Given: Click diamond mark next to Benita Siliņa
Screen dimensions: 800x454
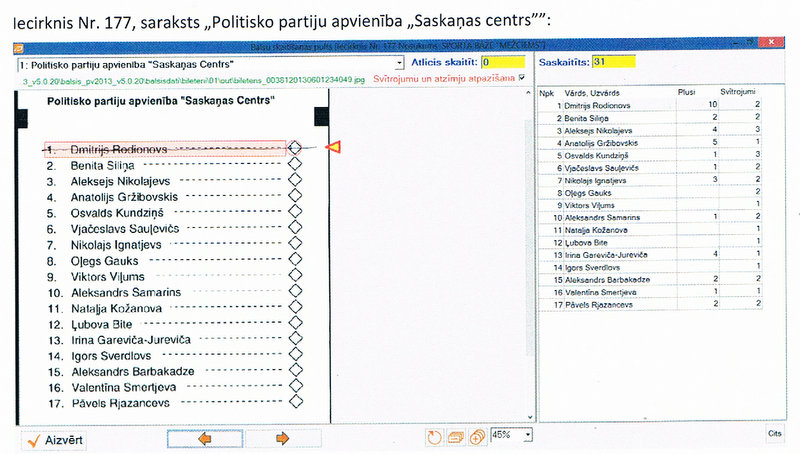Looking at the screenshot, I should coord(294,164).
